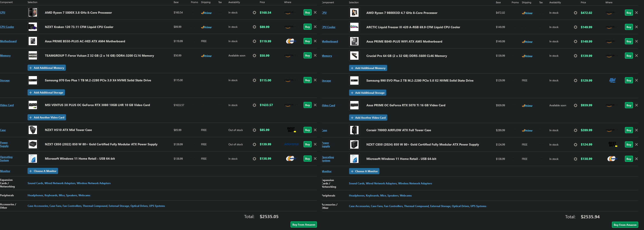Open settings gear for NZXT Kraken 120 row

click(x=254, y=27)
